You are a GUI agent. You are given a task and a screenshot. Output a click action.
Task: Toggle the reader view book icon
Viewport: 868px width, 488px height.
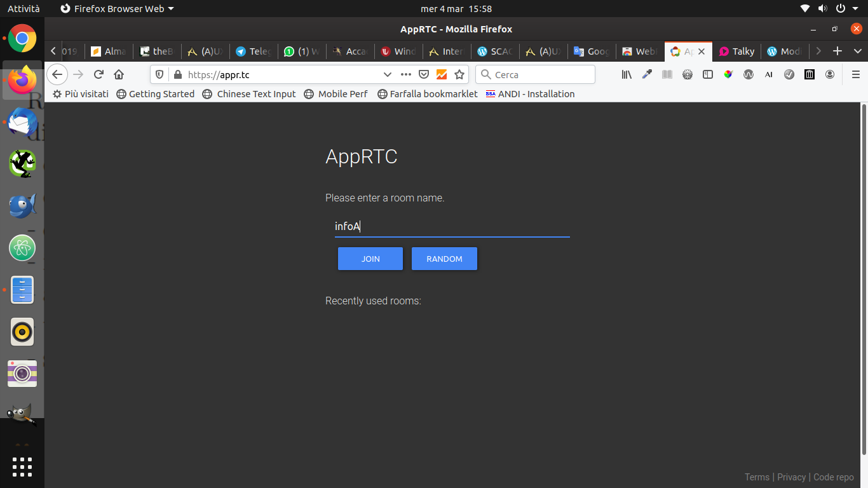point(667,74)
